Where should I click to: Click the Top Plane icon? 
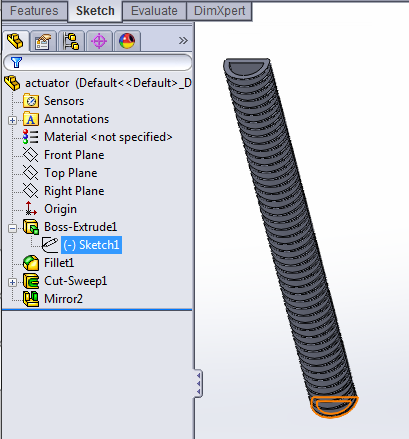tap(31, 173)
